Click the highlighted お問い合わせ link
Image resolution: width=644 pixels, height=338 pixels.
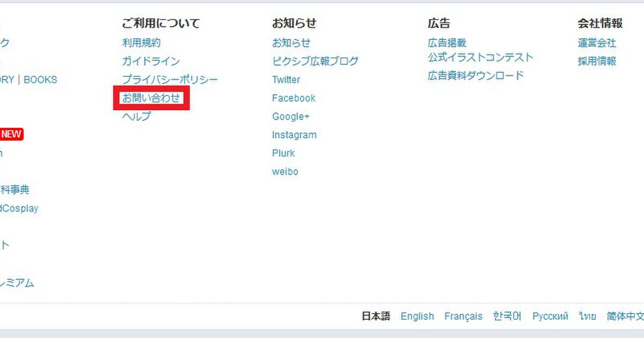coord(151,98)
